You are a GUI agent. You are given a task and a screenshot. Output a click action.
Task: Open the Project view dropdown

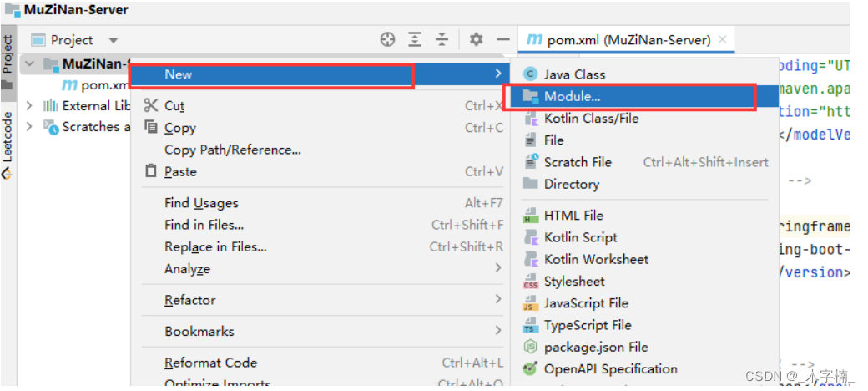click(x=114, y=40)
